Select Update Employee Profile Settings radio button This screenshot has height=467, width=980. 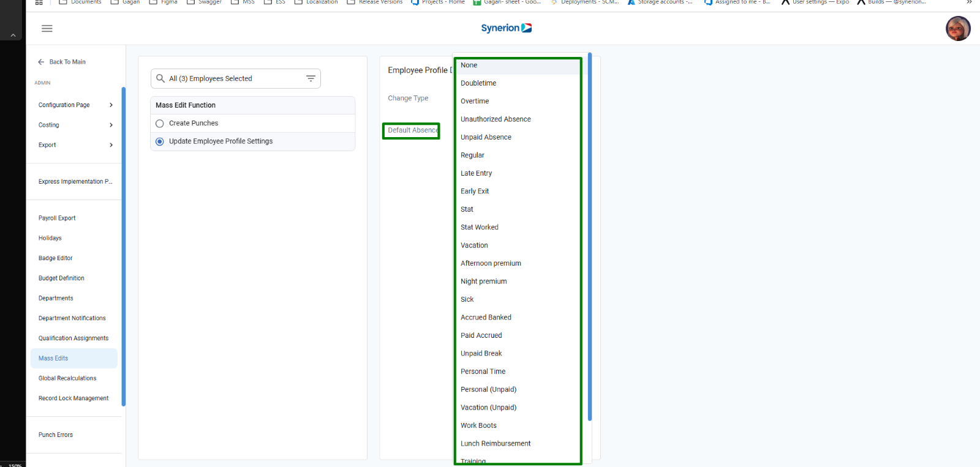coord(160,141)
